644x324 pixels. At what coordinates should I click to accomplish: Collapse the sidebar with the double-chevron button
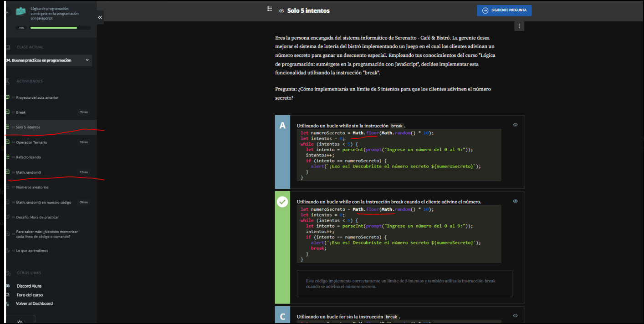point(100,17)
